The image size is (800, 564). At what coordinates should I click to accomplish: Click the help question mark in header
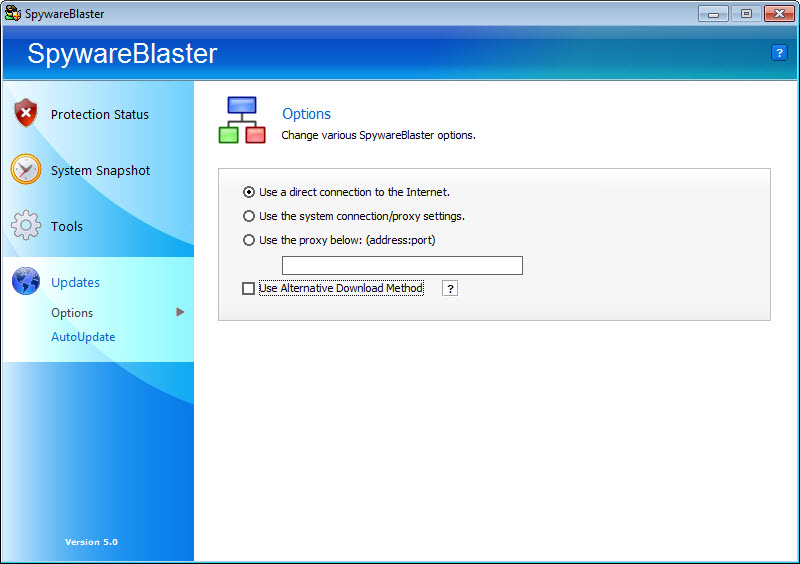[779, 53]
